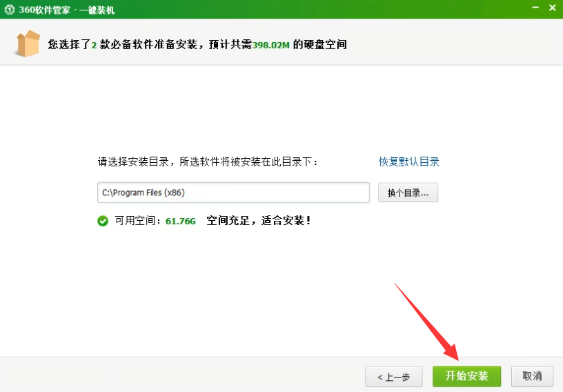The width and height of the screenshot is (563, 392).
Task: Click the green checkmark space status icon
Action: coord(103,221)
